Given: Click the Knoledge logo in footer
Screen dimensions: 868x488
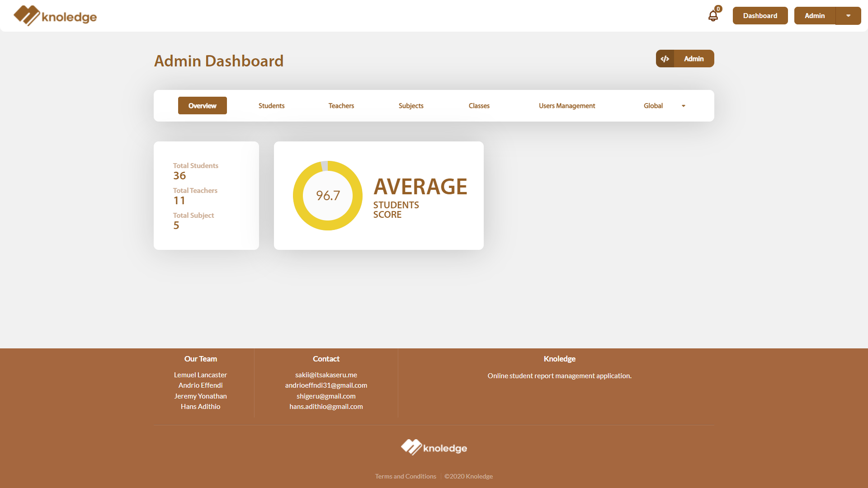Looking at the screenshot, I should click(434, 448).
